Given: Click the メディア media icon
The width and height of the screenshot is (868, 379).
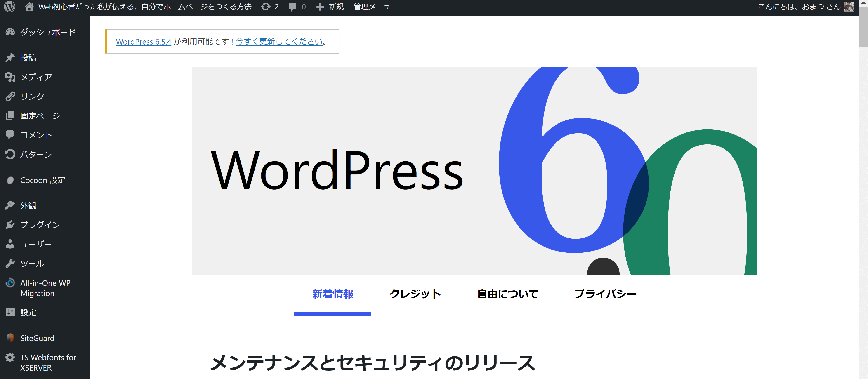Looking at the screenshot, I should click(x=10, y=77).
